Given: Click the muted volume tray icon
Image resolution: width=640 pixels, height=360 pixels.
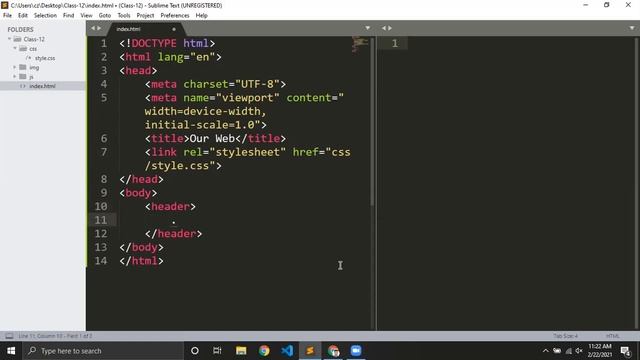Looking at the screenshot, I should (x=579, y=351).
